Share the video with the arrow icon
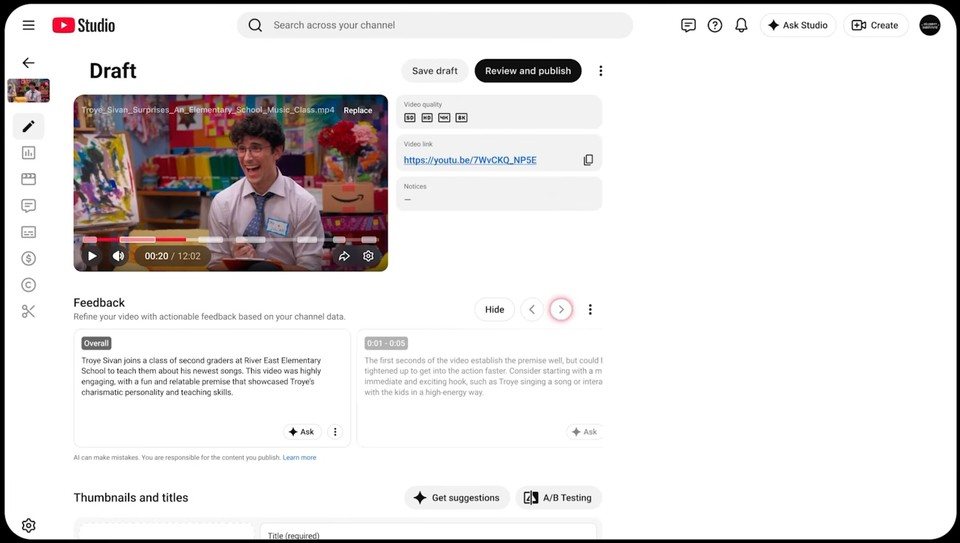Screen dimensions: 960x543 point(344,256)
